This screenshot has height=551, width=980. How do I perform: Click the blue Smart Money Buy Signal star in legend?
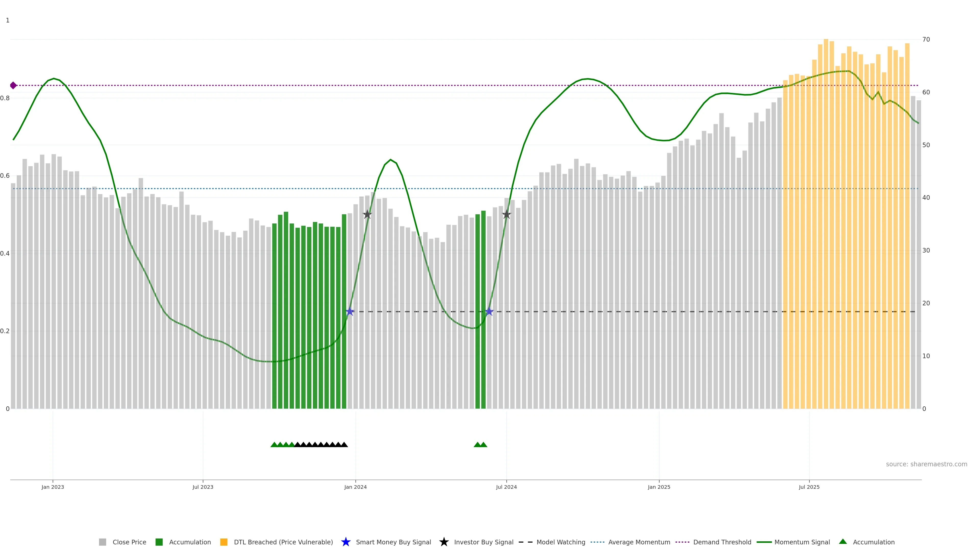tap(346, 542)
